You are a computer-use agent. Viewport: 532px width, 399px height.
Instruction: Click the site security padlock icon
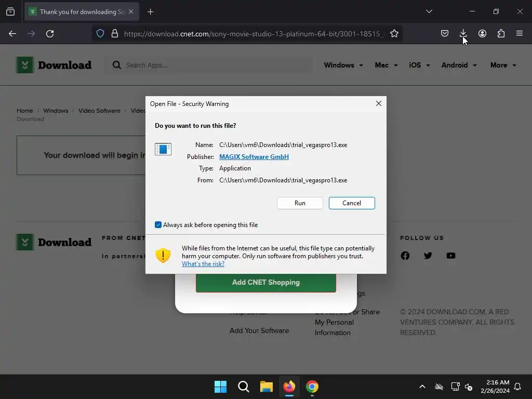pos(115,34)
